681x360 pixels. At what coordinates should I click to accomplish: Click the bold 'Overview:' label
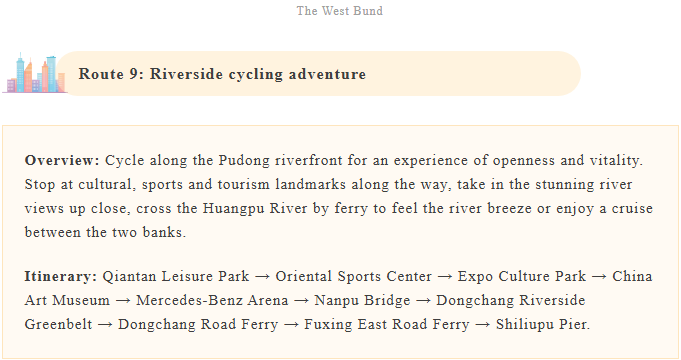tap(62, 160)
